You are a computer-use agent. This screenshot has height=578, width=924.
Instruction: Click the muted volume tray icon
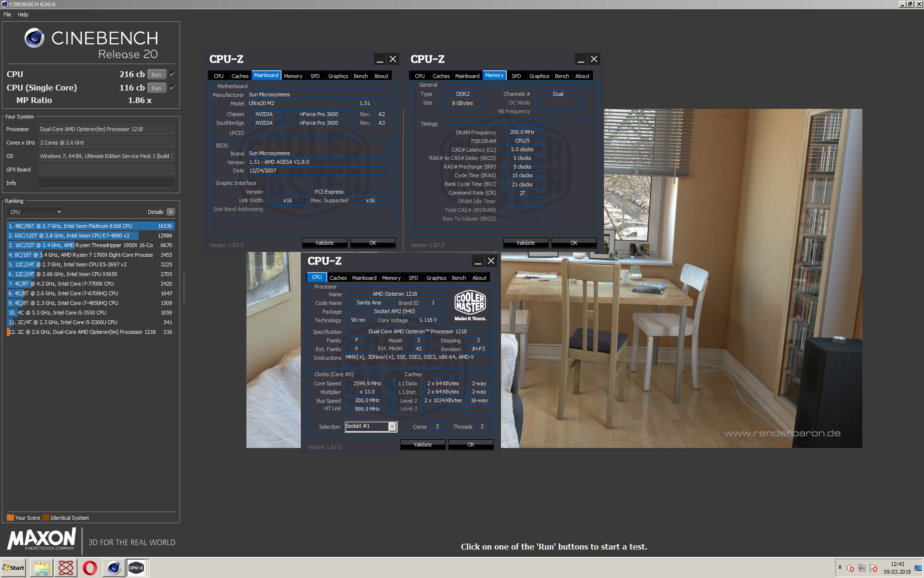pos(850,568)
